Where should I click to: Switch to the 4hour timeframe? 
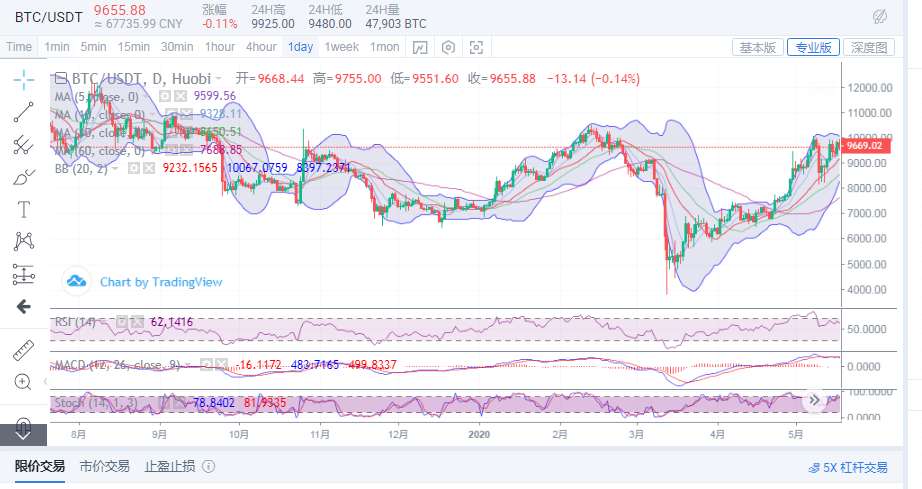[261, 47]
